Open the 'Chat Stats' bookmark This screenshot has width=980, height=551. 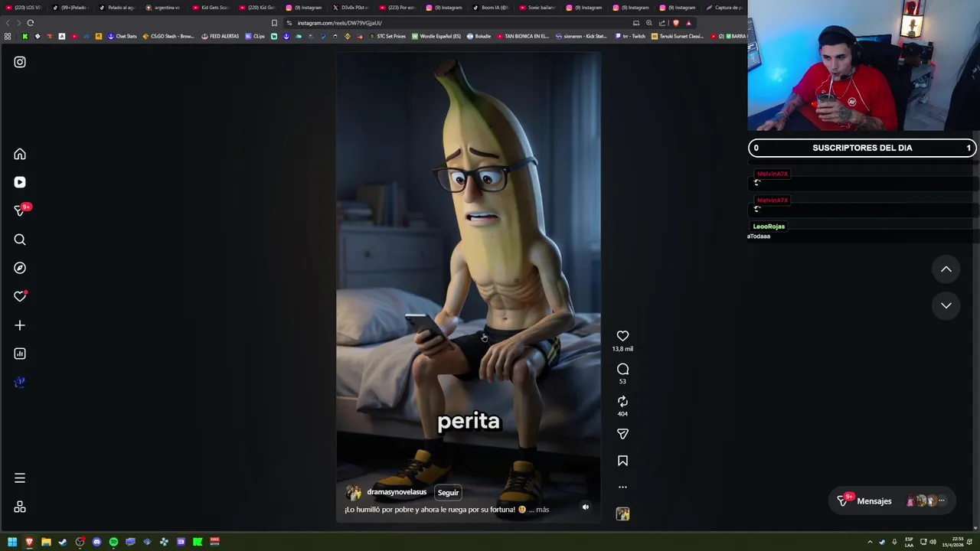[x=122, y=36]
